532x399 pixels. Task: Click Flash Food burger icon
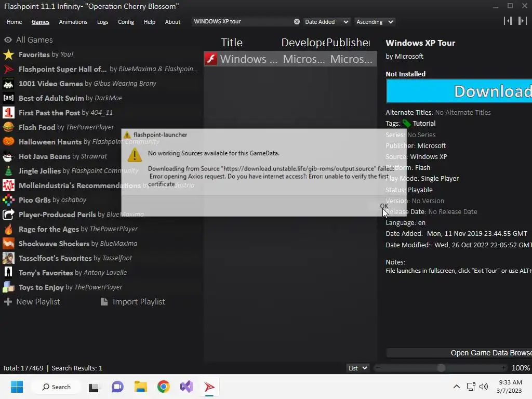pos(8,127)
